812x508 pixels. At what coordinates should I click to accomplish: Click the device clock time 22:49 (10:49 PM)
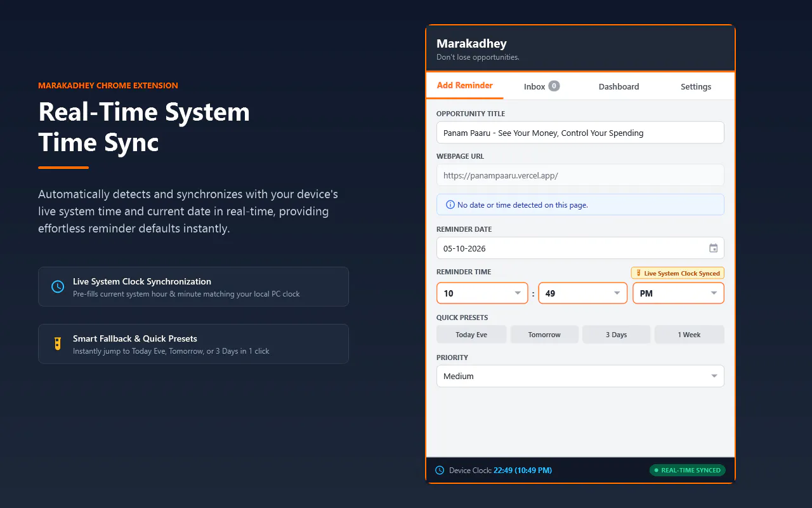523,471
